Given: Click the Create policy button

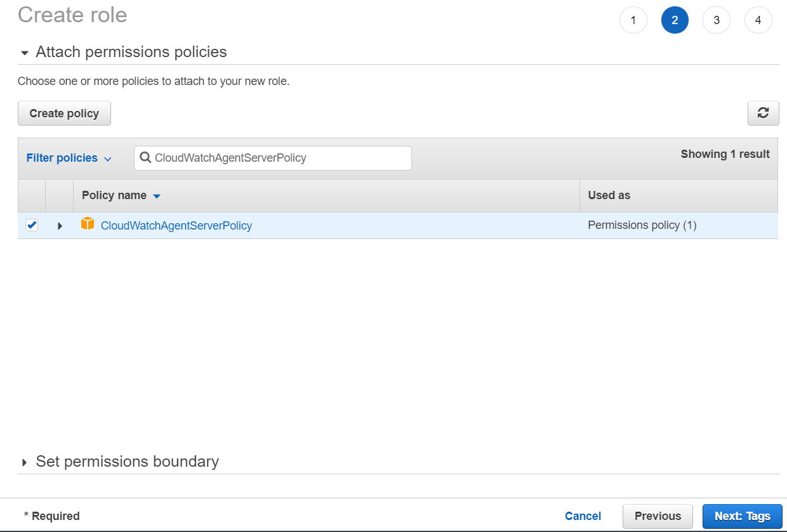Looking at the screenshot, I should (x=64, y=113).
